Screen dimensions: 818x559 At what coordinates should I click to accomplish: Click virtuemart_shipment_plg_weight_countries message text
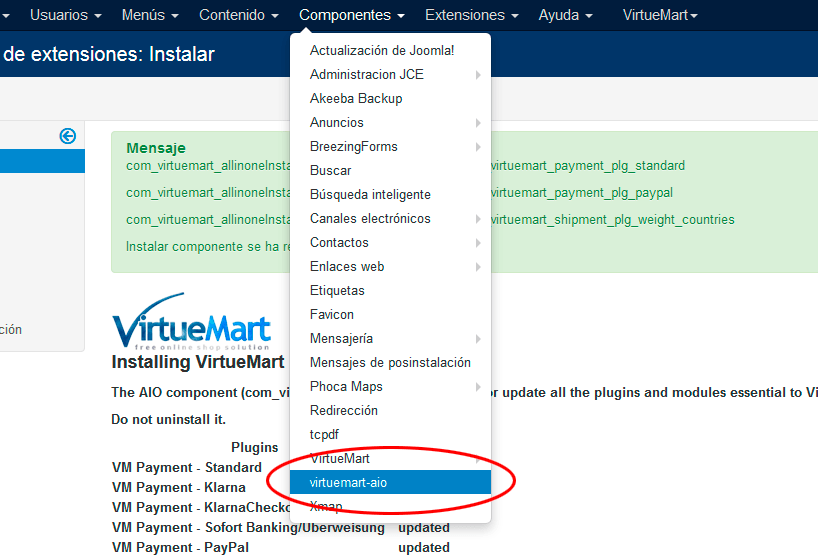tap(612, 220)
